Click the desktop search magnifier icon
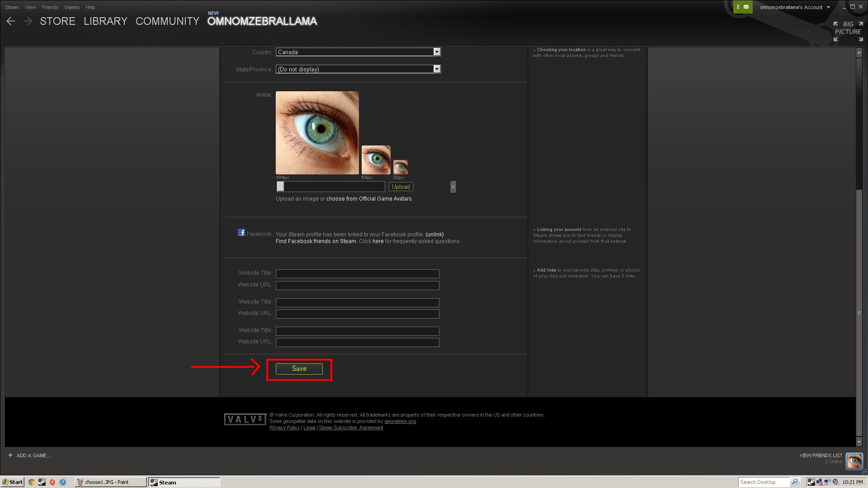868x488 pixels. 795,482
